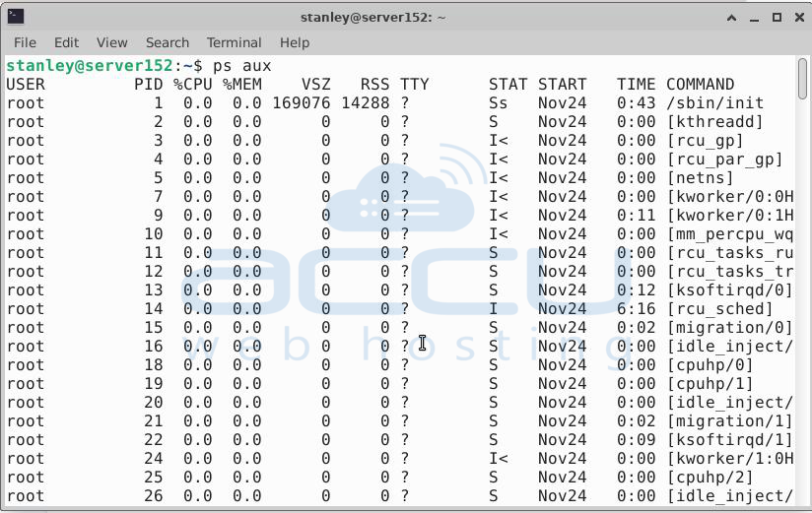Click the [rcu_sched] process name

pos(719,309)
